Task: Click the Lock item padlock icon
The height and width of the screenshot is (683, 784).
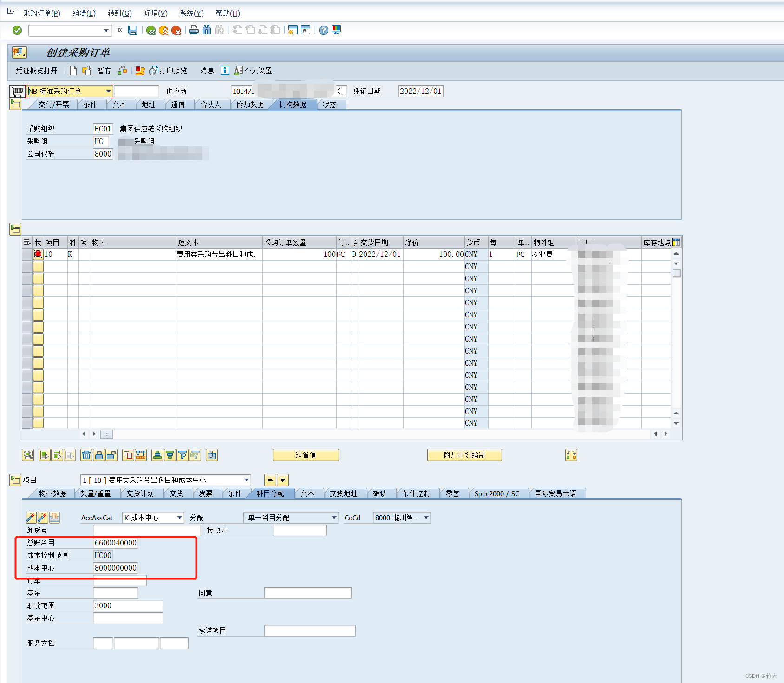Action: (99, 455)
